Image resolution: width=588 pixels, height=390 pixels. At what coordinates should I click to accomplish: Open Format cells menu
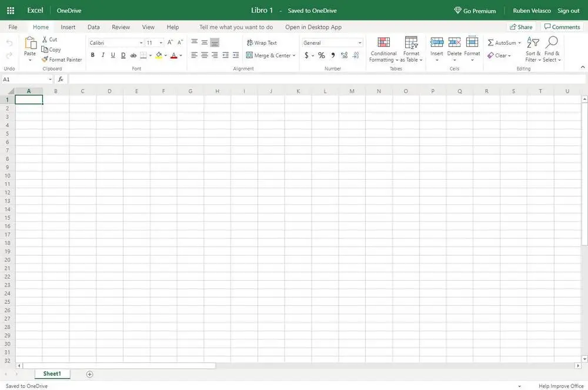(x=472, y=49)
